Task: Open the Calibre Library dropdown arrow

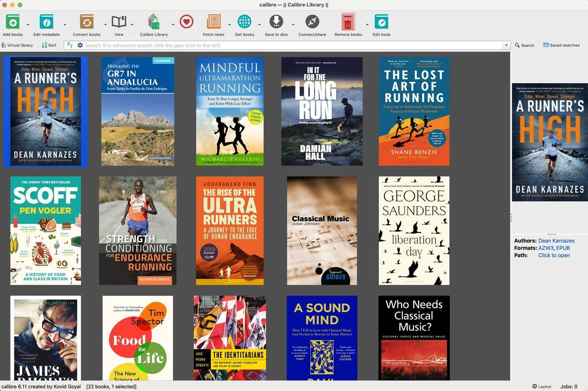Action: 173,25
